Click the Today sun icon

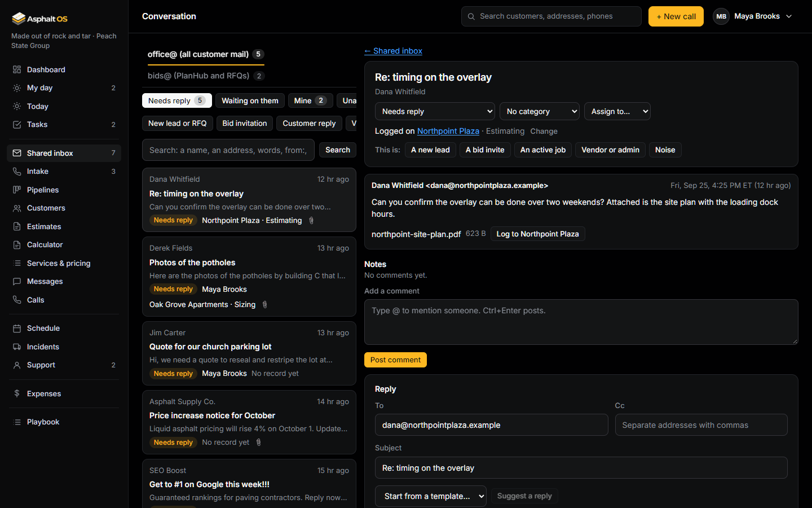pyautogui.click(x=17, y=106)
